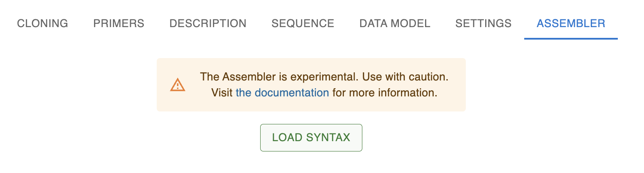This screenshot has width=644, height=173.
Task: Switch to the Cloning tab
Action: [x=43, y=23]
